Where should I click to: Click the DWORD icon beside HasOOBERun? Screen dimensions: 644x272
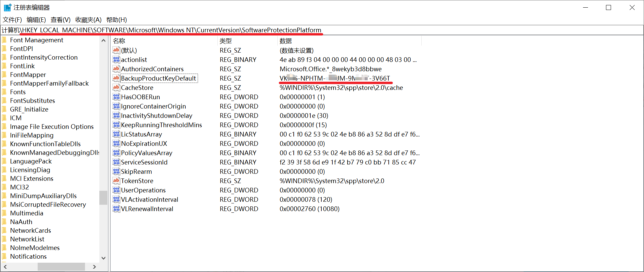[x=116, y=97]
